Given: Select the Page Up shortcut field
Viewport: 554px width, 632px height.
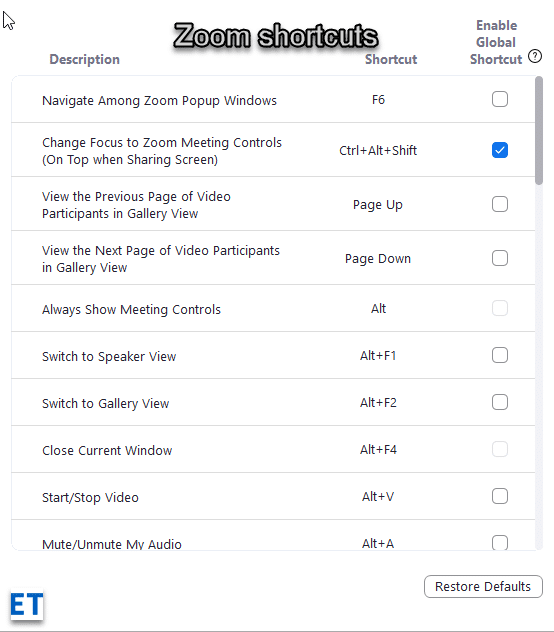Looking at the screenshot, I should click(378, 205).
